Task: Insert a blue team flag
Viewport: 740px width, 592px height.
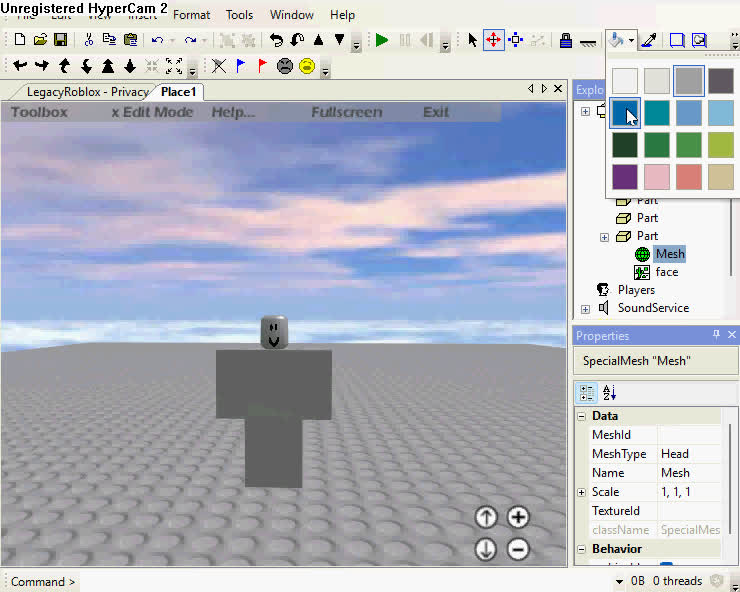Action: [x=241, y=66]
